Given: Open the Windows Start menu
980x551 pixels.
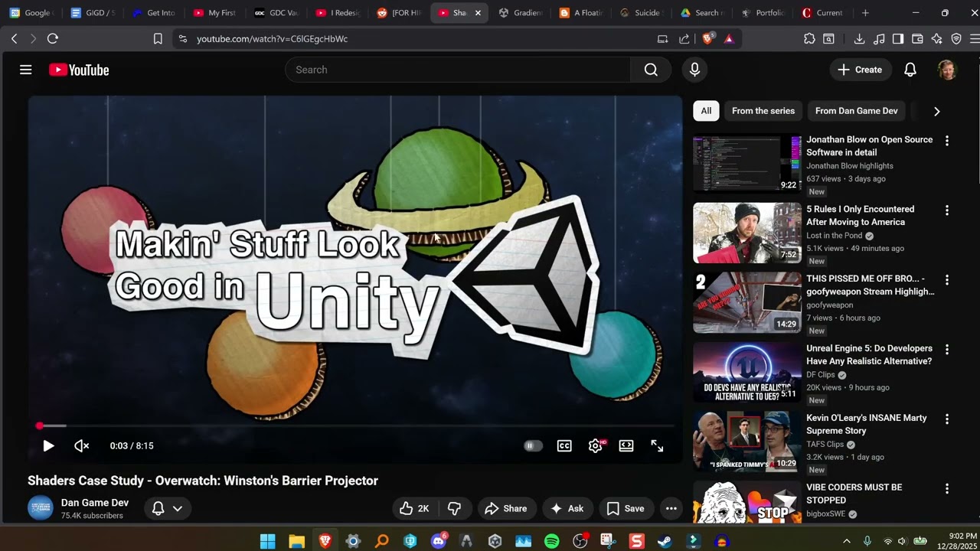Looking at the screenshot, I should coord(267,541).
